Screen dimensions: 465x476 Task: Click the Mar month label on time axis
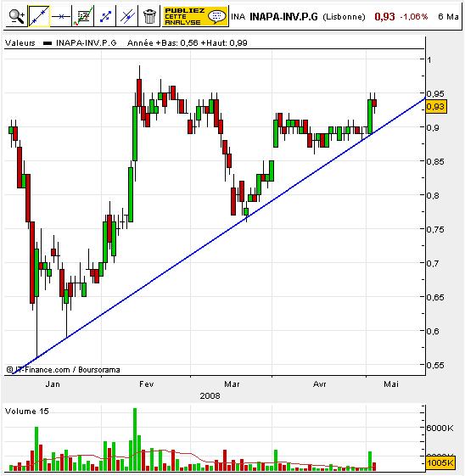point(232,384)
